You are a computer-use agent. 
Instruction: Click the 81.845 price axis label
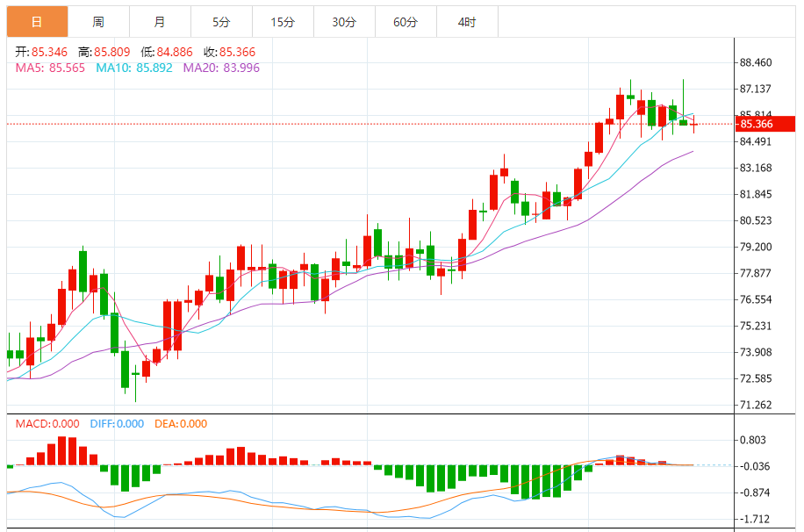(x=756, y=194)
